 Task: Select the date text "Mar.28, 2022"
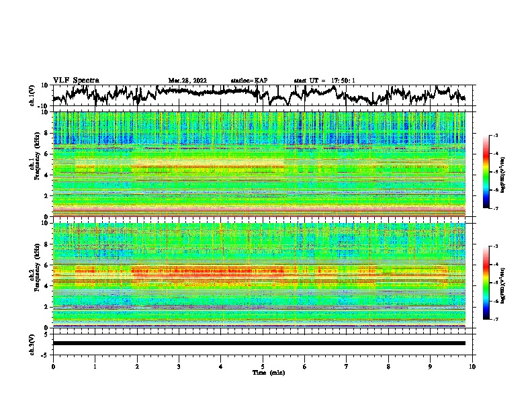187,81
